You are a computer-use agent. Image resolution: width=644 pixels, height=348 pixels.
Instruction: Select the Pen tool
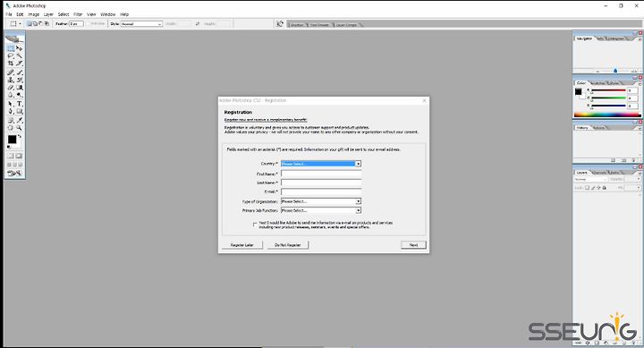tap(11, 111)
